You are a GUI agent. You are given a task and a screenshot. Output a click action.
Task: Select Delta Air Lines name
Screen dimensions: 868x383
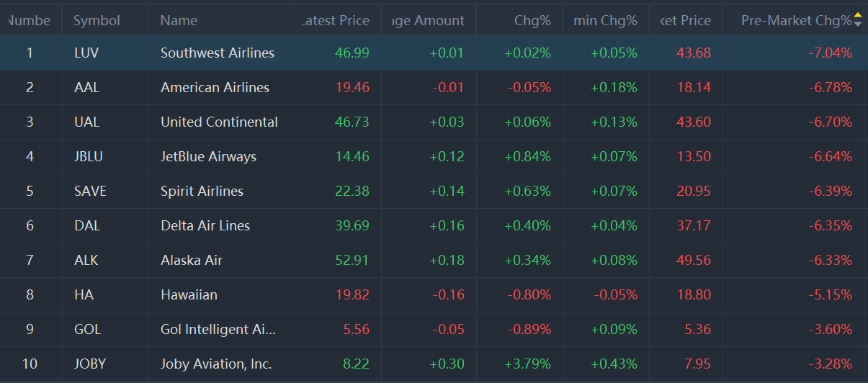[x=205, y=225]
